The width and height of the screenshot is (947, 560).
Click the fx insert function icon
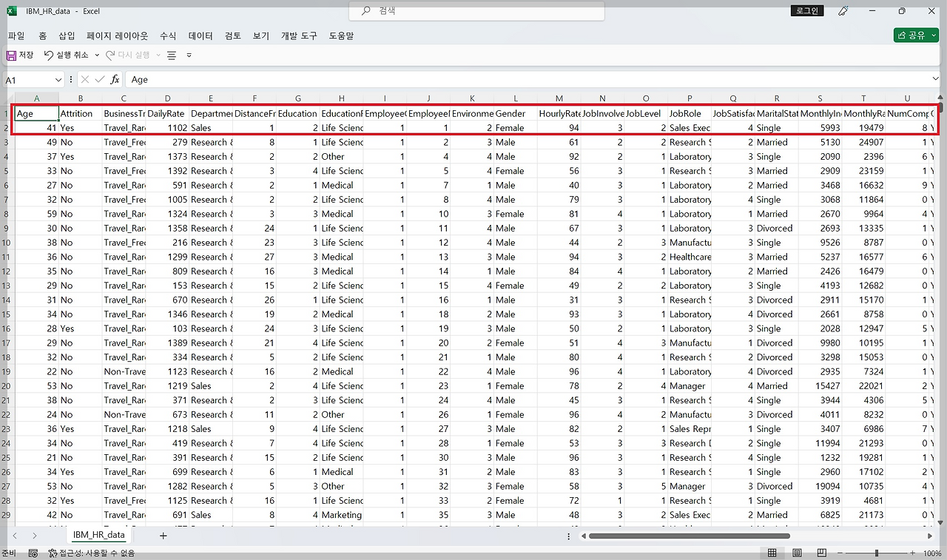[115, 79]
